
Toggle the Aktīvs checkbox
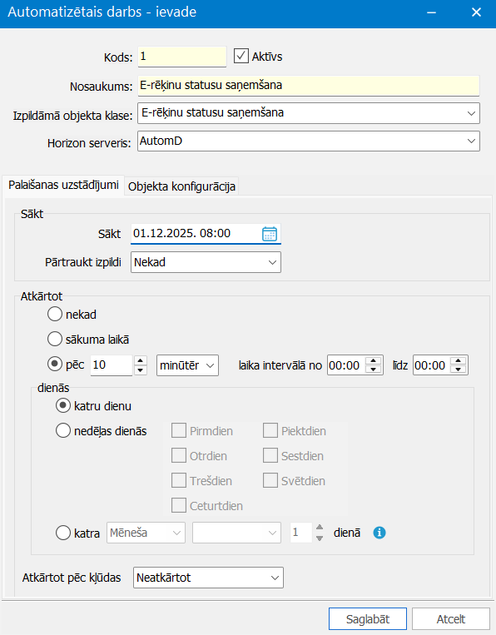click(241, 56)
